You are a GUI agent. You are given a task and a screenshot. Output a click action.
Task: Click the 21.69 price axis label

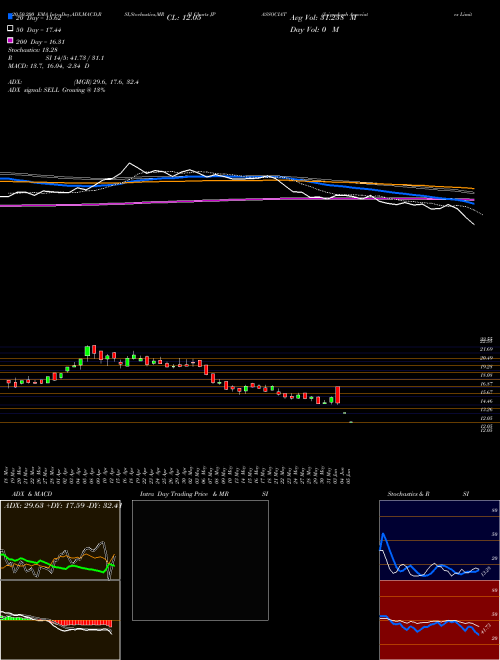pyautogui.click(x=487, y=349)
